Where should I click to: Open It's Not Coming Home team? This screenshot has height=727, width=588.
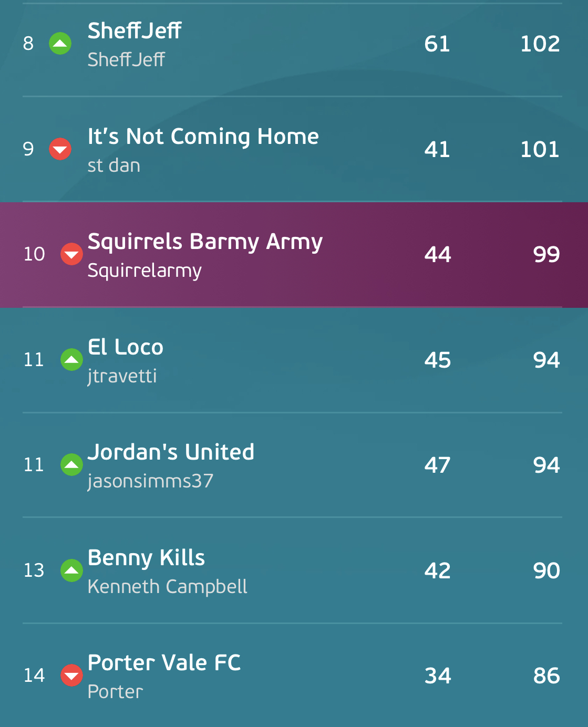pyautogui.click(x=203, y=137)
